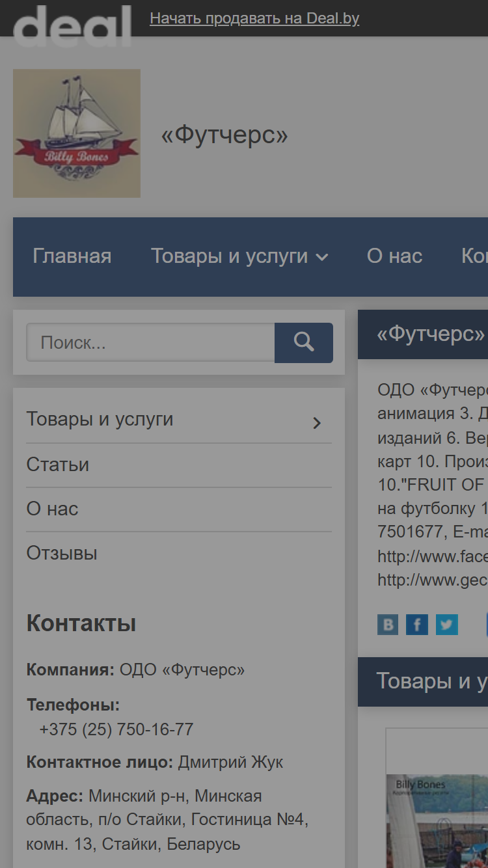Go to Главная in navigation bar
Viewport: 488px width, 868px height.
tap(72, 256)
